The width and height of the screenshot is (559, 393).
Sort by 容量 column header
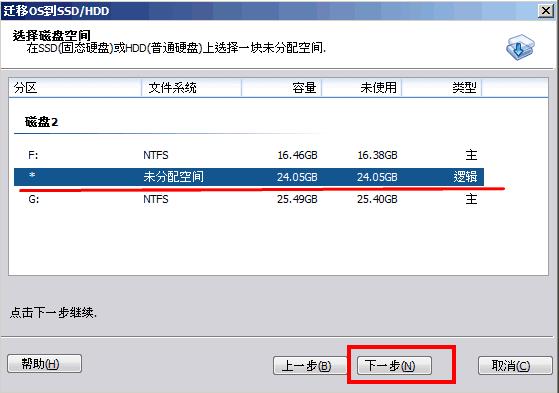(282, 88)
